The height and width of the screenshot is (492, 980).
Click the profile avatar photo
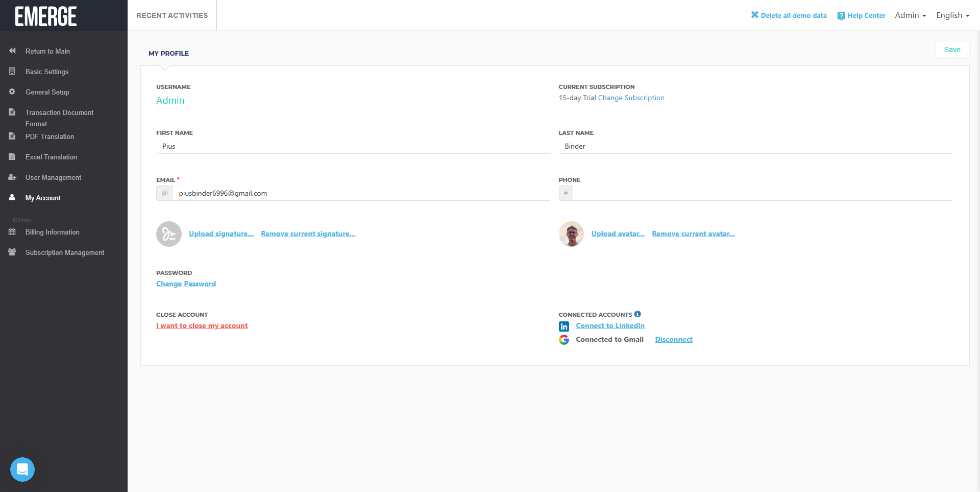(x=571, y=234)
